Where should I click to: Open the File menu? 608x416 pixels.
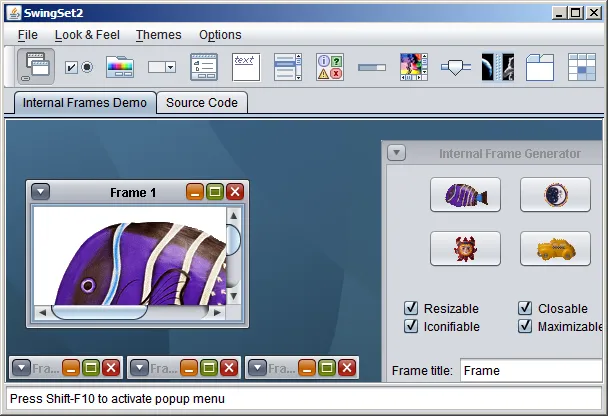[28, 35]
